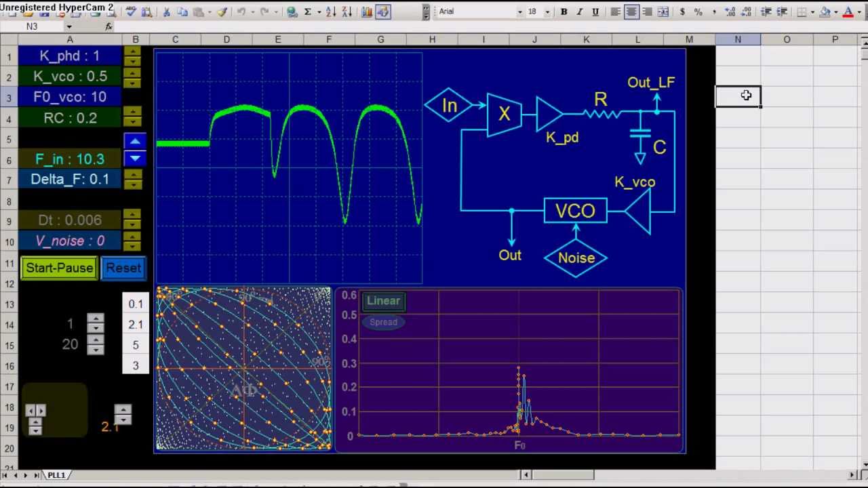Toggle the Spread button on spectrum chart
The height and width of the screenshot is (488, 868).
(383, 322)
